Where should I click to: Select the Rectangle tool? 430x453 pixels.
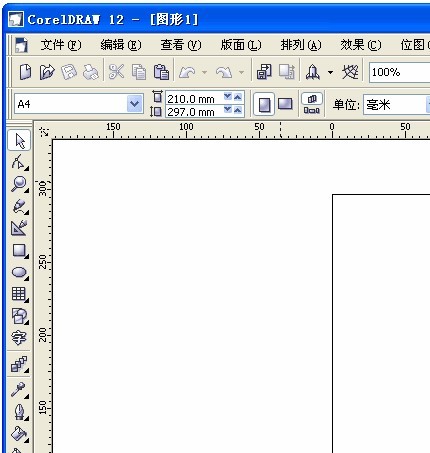pos(19,250)
